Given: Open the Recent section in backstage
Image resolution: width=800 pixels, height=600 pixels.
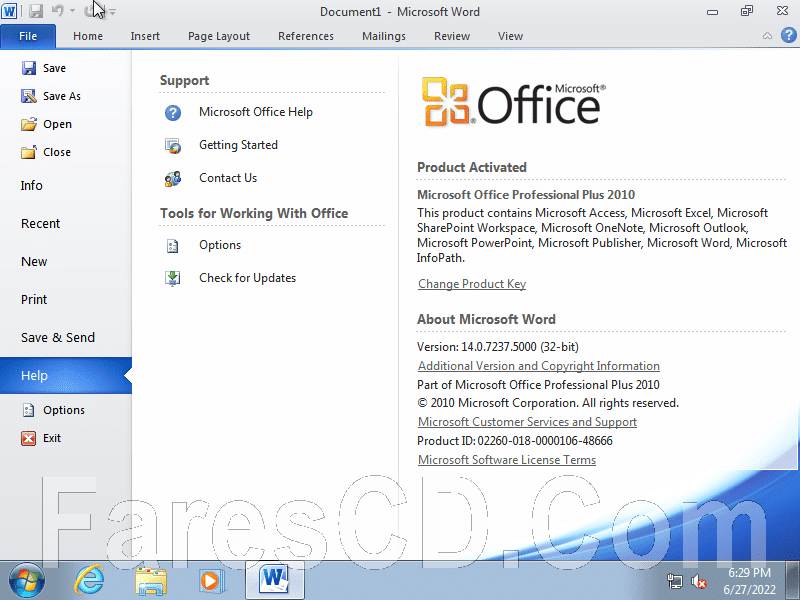Looking at the screenshot, I should point(40,223).
